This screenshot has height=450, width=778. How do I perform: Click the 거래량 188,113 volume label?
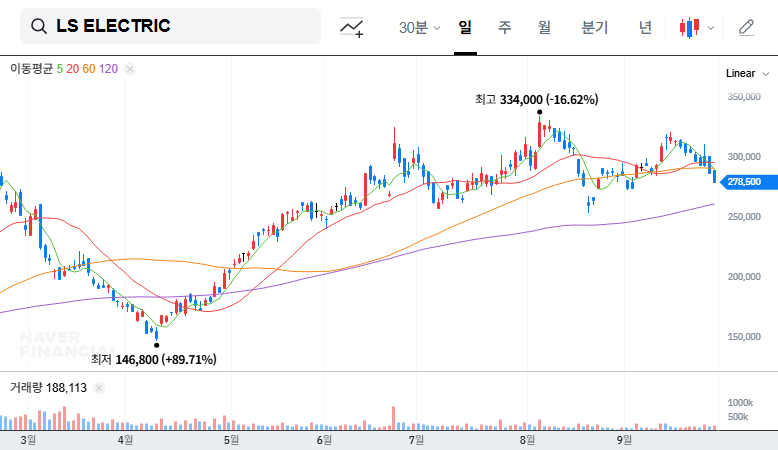click(x=48, y=388)
